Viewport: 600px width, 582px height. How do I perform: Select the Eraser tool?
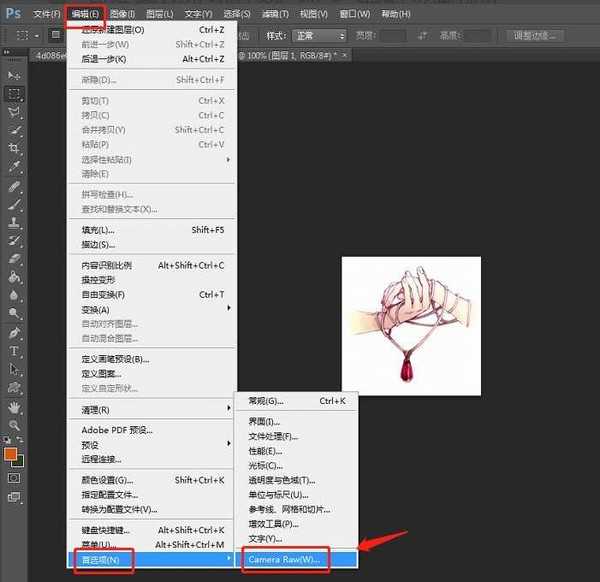click(x=15, y=259)
